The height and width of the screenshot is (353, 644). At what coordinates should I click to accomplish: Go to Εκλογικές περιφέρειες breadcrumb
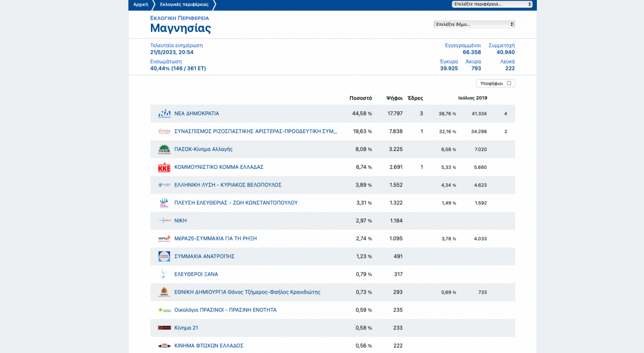[184, 4]
